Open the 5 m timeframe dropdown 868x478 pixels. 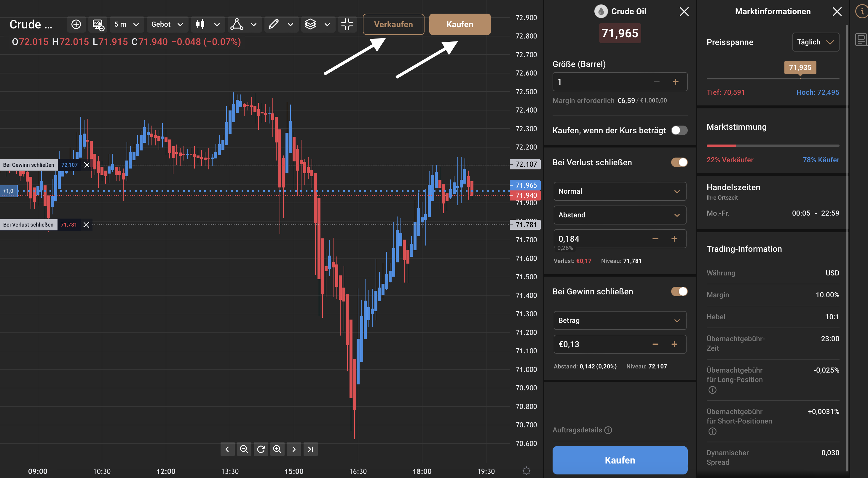click(127, 24)
